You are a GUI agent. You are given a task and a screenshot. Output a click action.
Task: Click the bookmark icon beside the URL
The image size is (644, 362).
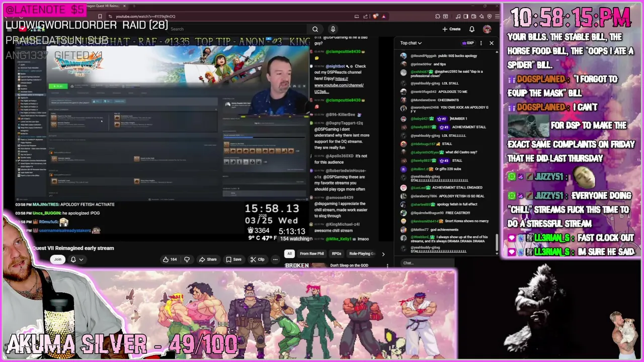pos(100,16)
